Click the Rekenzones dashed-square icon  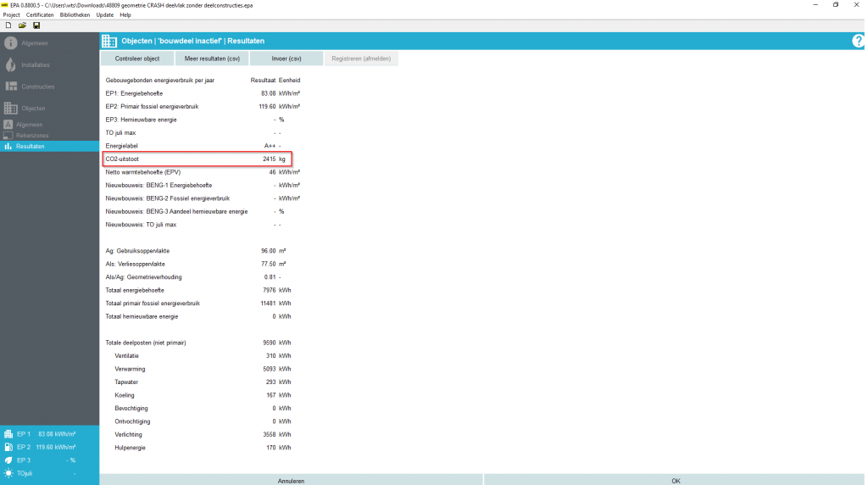coord(8,135)
